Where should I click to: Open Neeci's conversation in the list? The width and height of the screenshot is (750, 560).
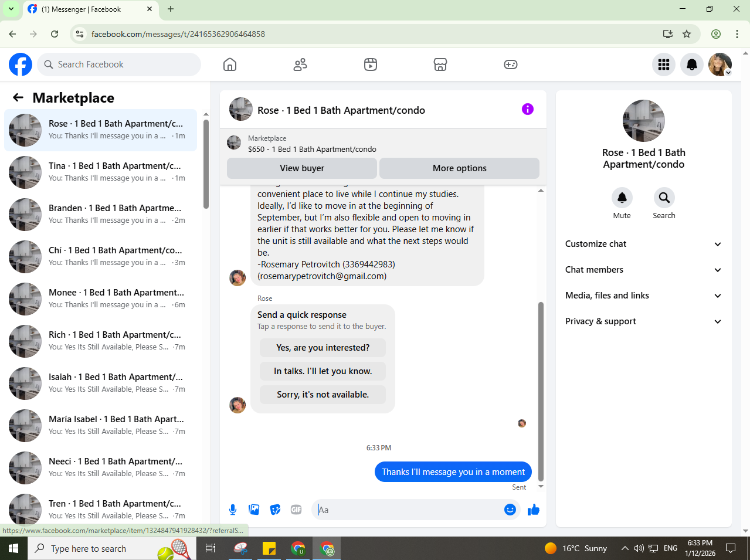pyautogui.click(x=101, y=467)
